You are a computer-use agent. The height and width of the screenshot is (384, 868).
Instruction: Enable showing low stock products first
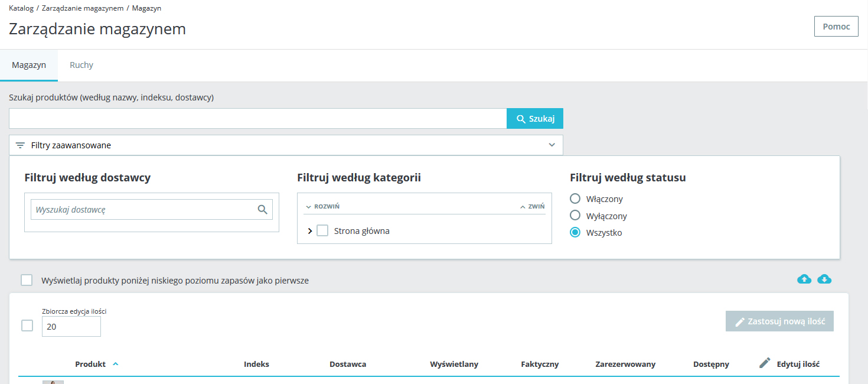click(x=27, y=280)
